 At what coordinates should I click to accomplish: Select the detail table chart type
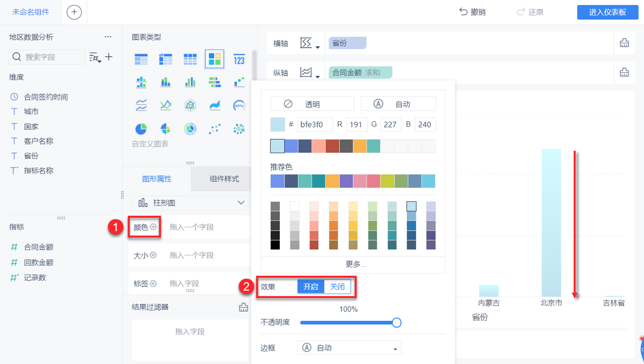190,60
